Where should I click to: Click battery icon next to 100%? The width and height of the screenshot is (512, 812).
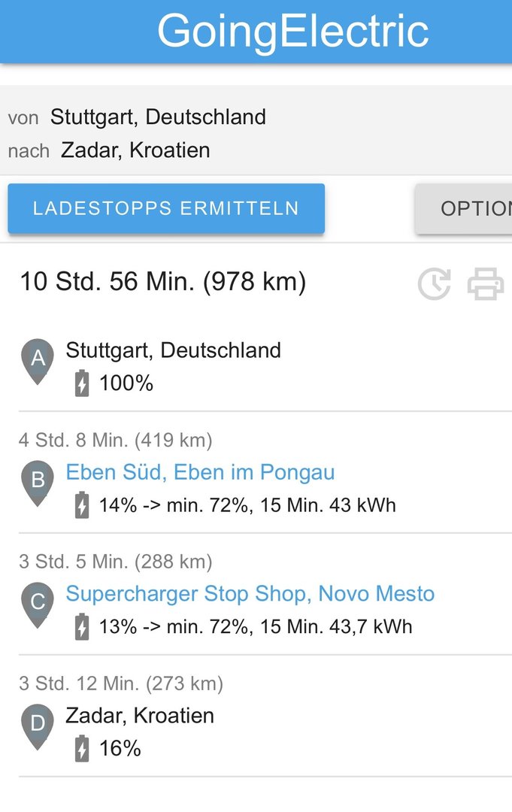point(82,383)
